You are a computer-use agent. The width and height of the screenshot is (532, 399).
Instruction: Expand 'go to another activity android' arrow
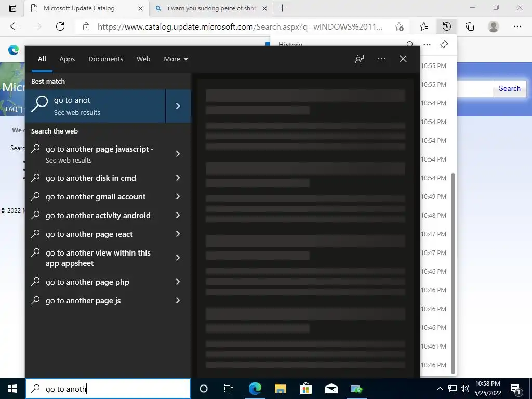[x=178, y=215]
